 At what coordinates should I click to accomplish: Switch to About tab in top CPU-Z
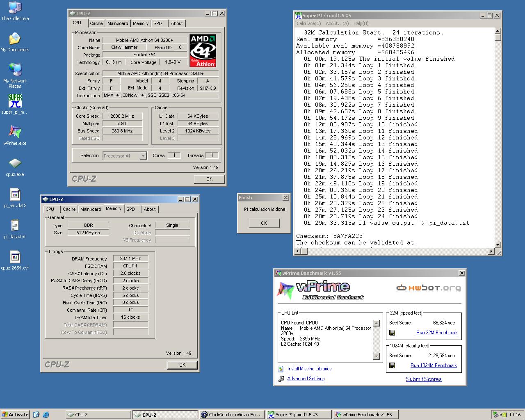click(x=177, y=23)
